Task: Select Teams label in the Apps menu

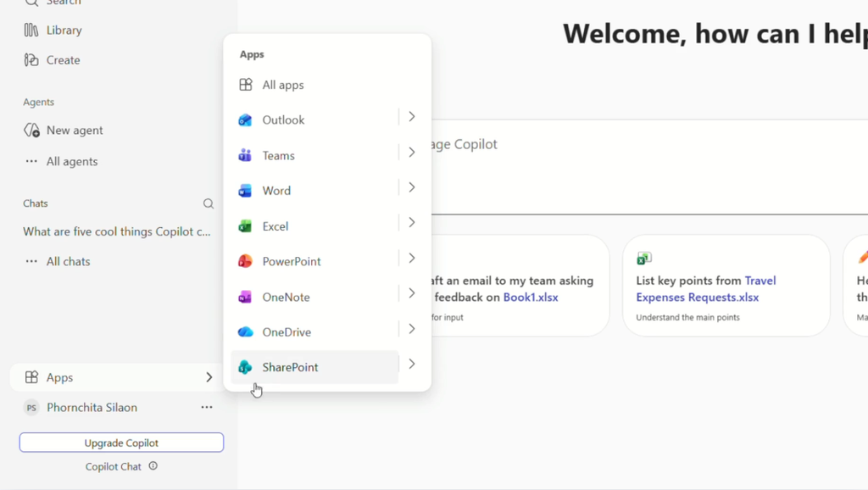Action: click(278, 156)
